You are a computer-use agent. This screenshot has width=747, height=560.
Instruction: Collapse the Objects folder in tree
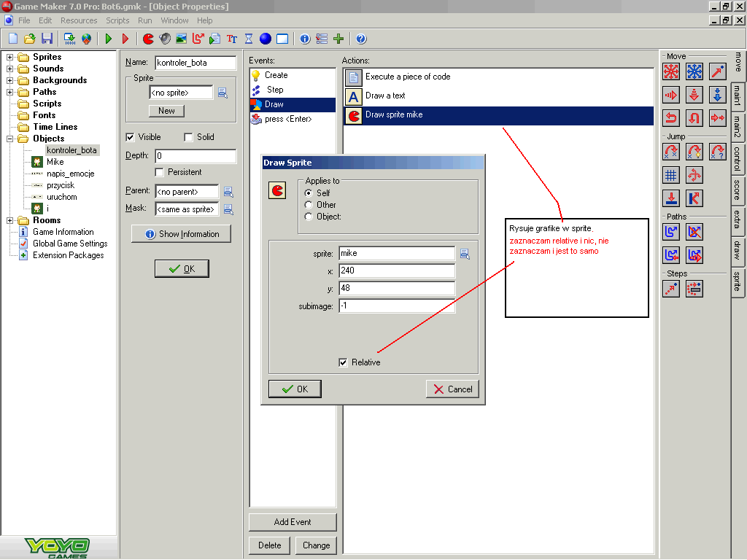(10, 139)
